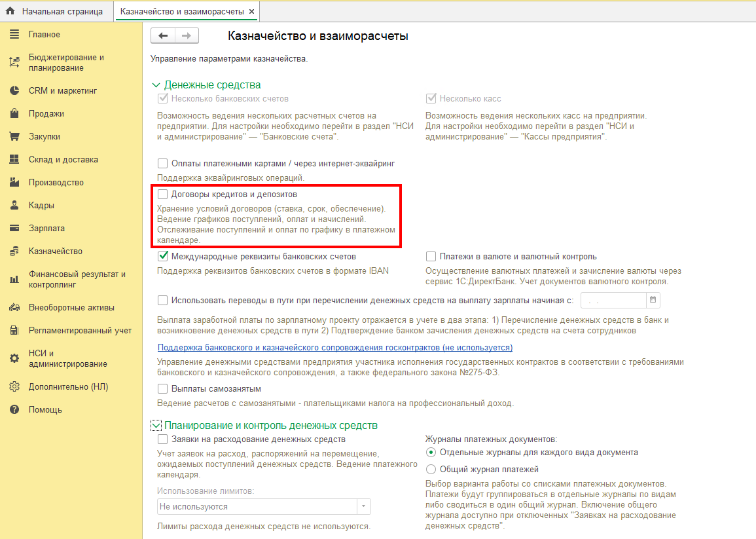
Task: Click the Казначейство coins icon
Action: click(x=14, y=251)
